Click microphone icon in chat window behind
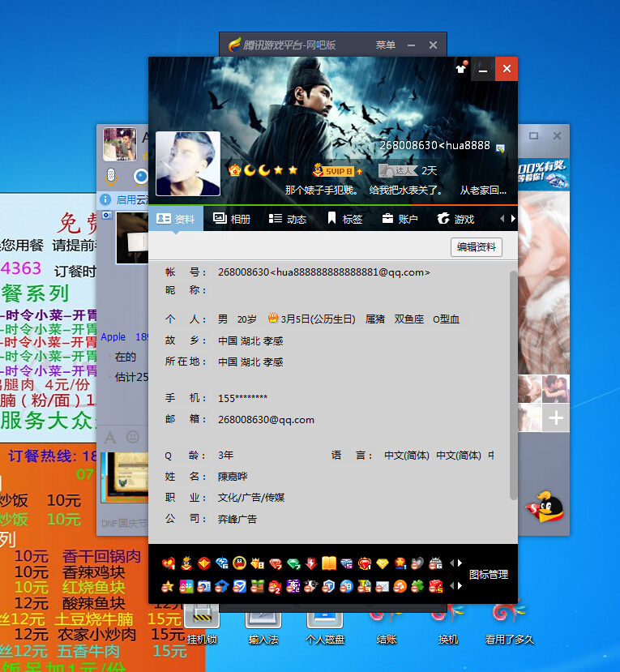Viewport: 620px width, 672px height. click(x=111, y=176)
